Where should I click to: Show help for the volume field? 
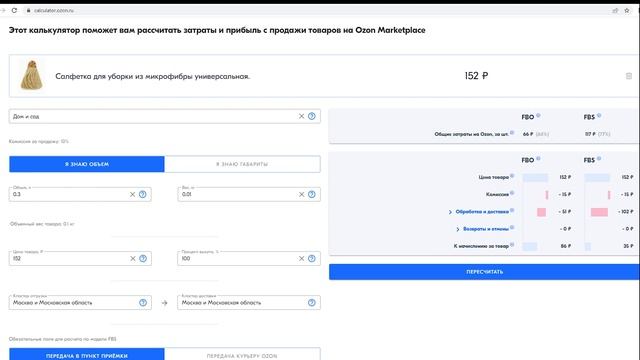142,194
